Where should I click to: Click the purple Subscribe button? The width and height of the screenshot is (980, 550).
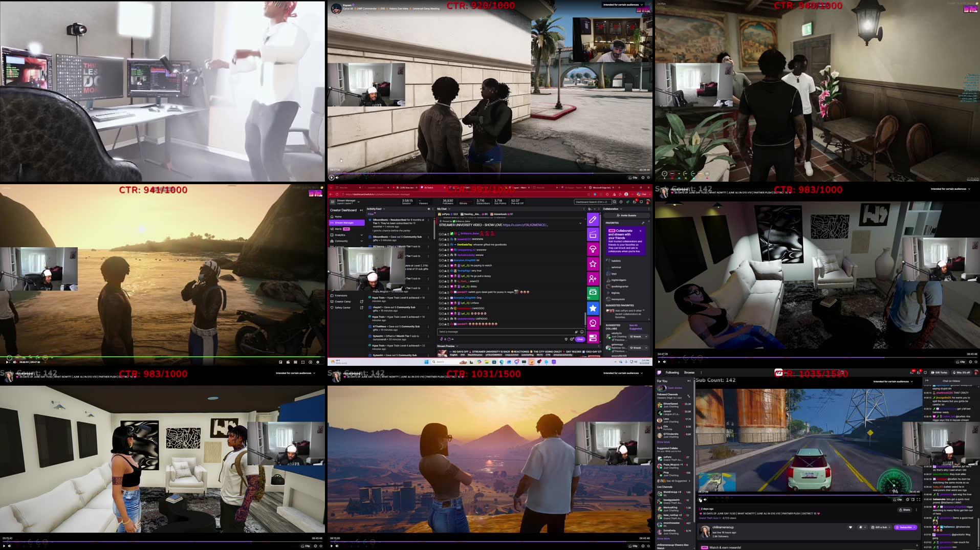[905, 527]
